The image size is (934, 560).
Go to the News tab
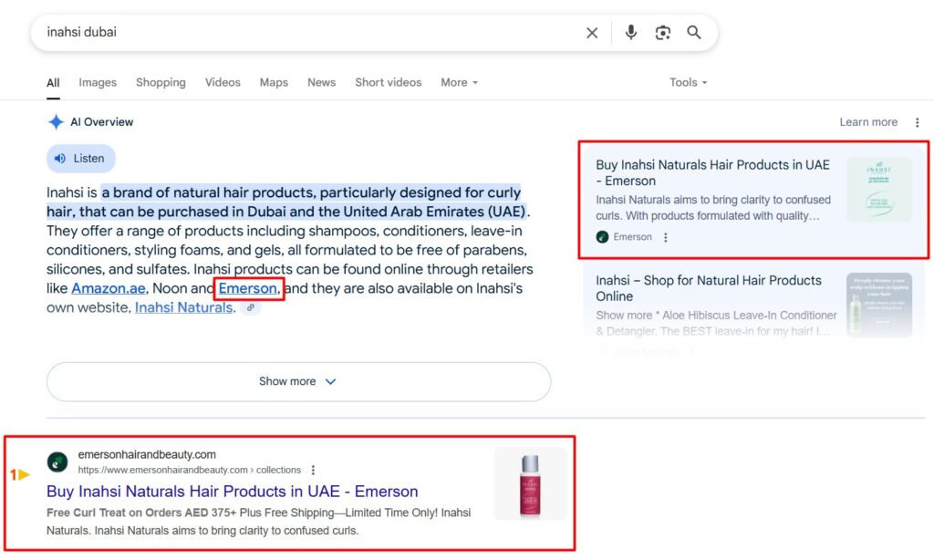pos(322,83)
